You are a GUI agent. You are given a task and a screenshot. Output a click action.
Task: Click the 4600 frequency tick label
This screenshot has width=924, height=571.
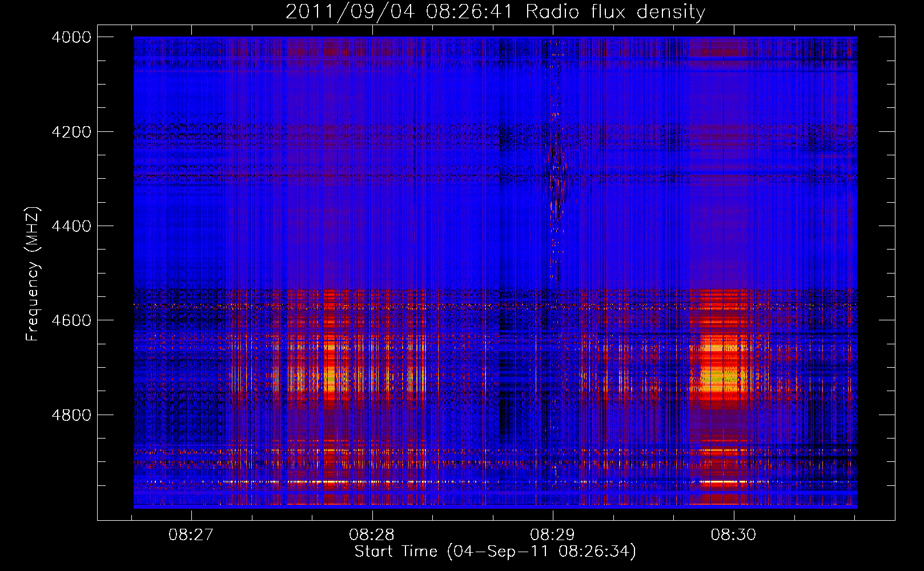(71, 320)
